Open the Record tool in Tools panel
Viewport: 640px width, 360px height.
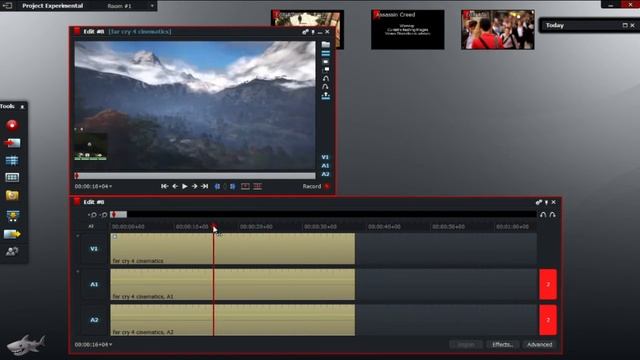pyautogui.click(x=12, y=125)
